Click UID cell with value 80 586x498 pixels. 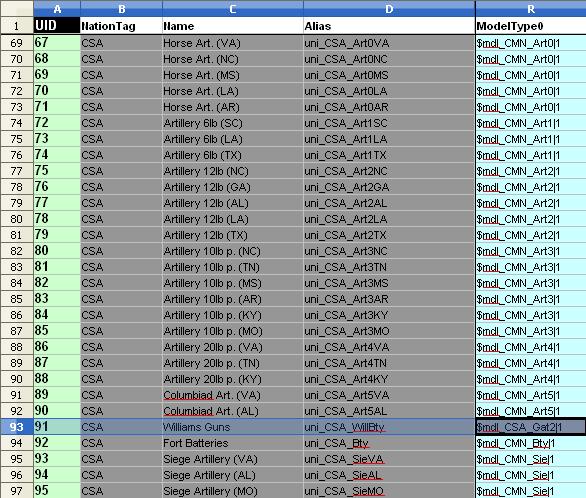57,251
